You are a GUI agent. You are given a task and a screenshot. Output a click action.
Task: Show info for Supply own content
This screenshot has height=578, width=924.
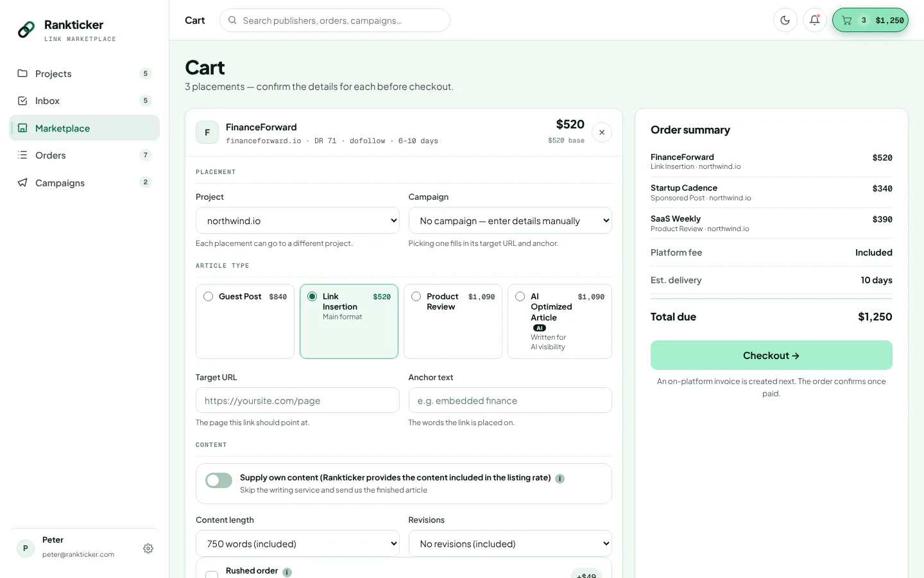(560, 478)
